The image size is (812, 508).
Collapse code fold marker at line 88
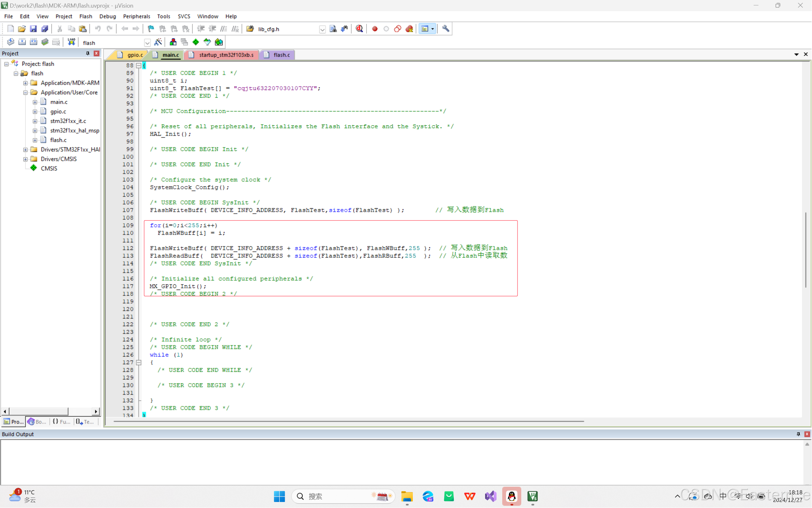click(138, 65)
